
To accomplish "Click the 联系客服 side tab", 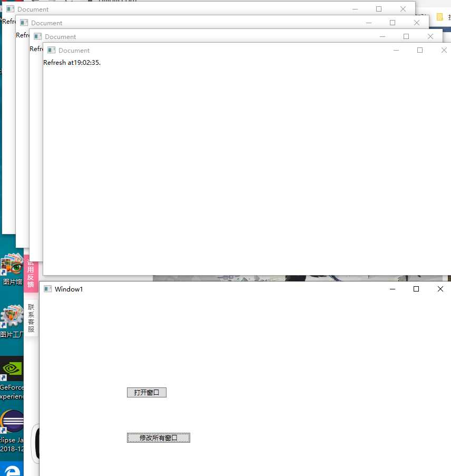I will coord(31,318).
